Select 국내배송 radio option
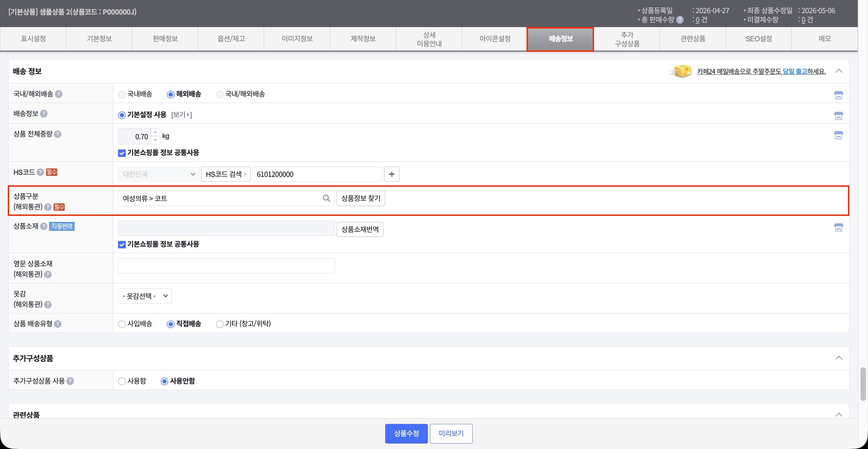Viewport: 868px width, 449px height. pyautogui.click(x=122, y=95)
